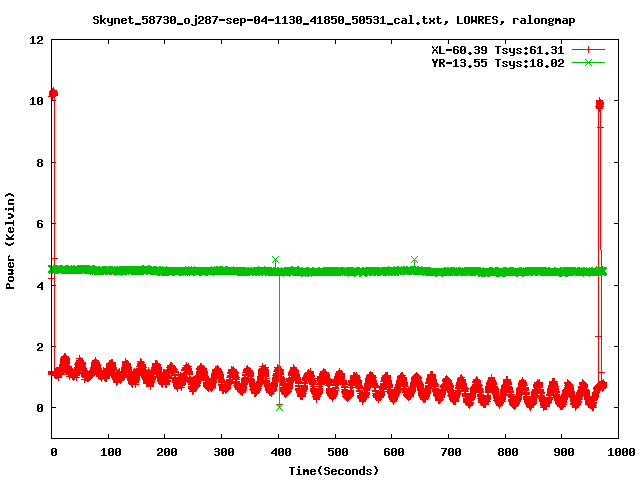The width and height of the screenshot is (640, 480).
Task: Click the red XL legend line sample
Action: pyautogui.click(x=588, y=50)
